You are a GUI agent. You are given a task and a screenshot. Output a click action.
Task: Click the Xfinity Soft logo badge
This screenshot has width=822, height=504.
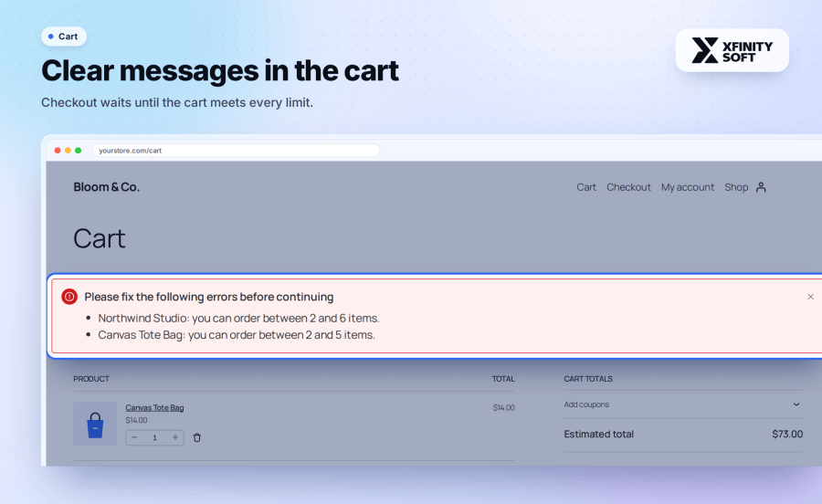point(732,50)
